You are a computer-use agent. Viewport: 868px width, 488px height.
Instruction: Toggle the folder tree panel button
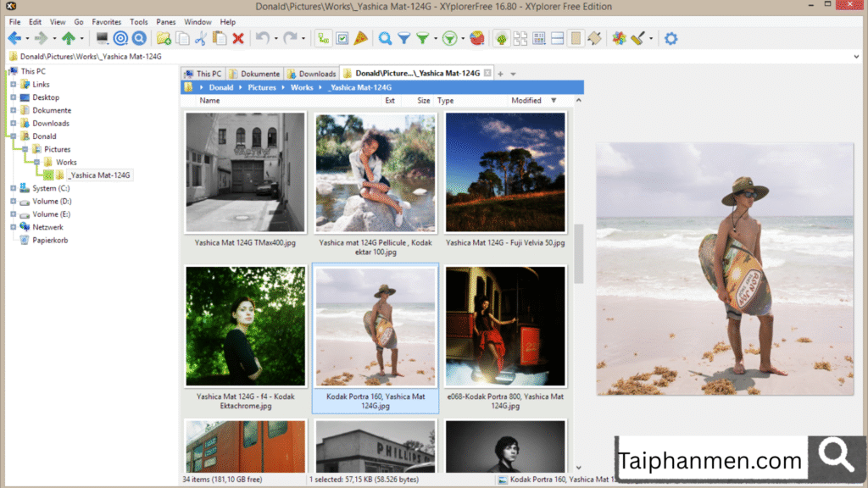pyautogui.click(x=323, y=38)
